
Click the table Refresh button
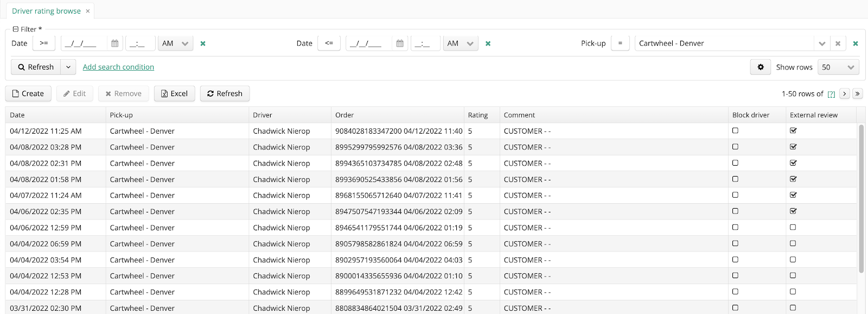[225, 93]
